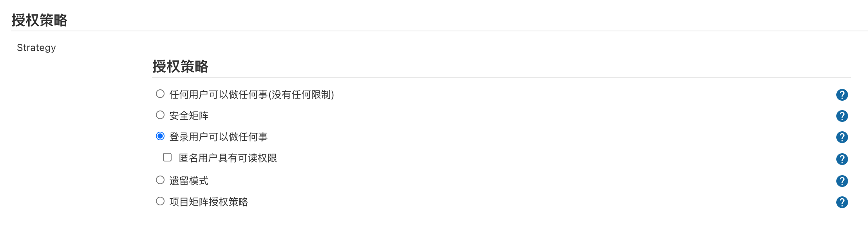Click help icon for 匿名用户具有可读权限

click(842, 159)
